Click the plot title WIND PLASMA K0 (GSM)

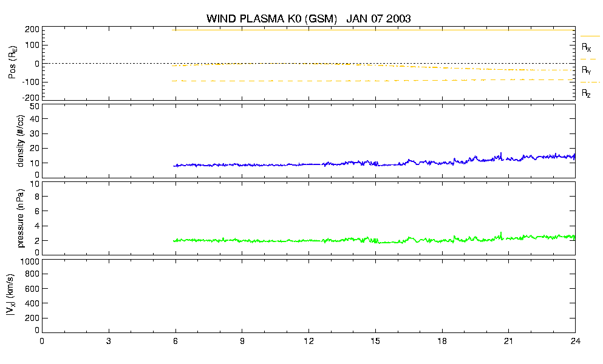pyautogui.click(x=271, y=19)
